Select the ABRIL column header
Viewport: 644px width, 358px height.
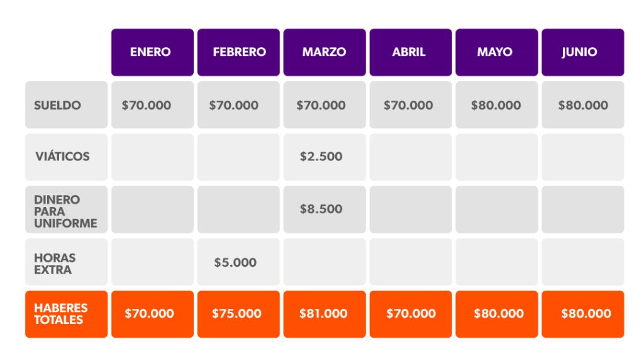(411, 52)
